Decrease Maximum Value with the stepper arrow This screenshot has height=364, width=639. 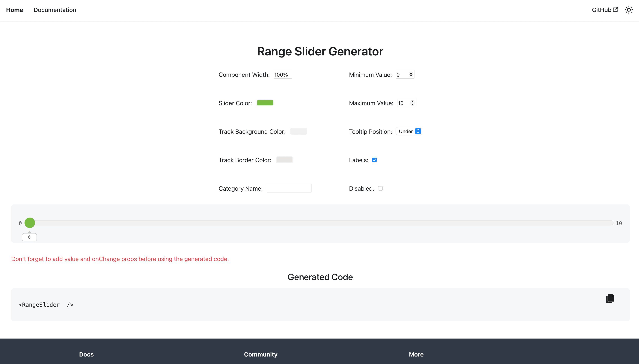coord(412,104)
